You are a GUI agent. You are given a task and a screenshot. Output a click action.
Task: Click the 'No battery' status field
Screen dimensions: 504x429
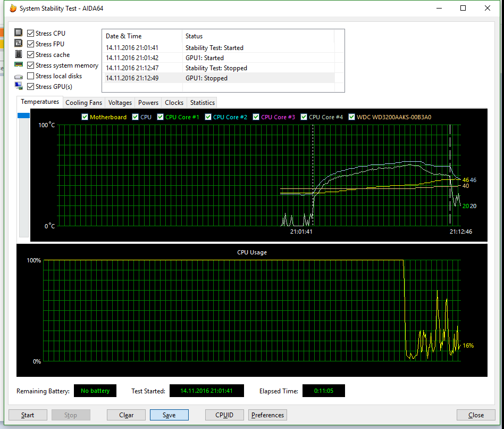point(95,391)
